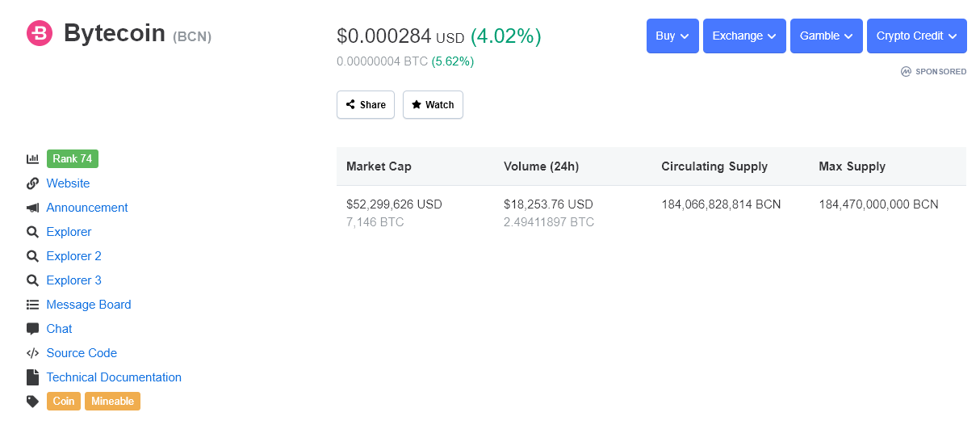The width and height of the screenshot is (980, 442).
Task: Open the Buy dropdown
Action: (x=672, y=36)
